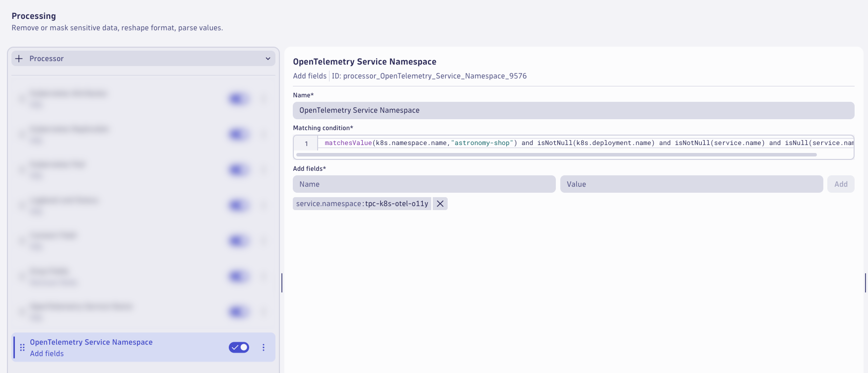Click the Add button for fields
This screenshot has width=868, height=373.
pos(841,184)
